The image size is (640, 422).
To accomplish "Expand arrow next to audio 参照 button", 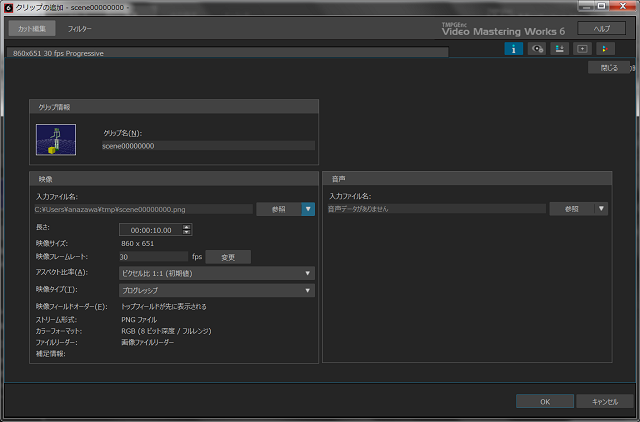I will (601, 209).
